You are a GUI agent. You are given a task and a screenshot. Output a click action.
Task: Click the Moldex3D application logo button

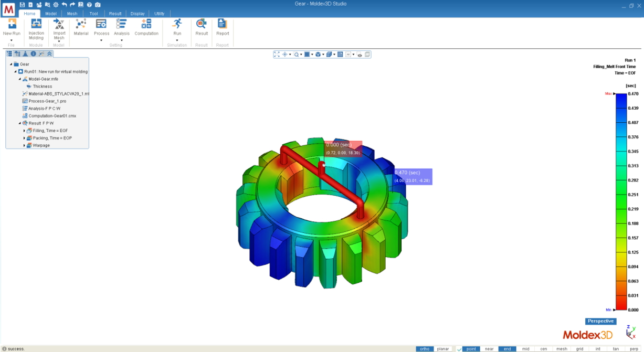[9, 9]
